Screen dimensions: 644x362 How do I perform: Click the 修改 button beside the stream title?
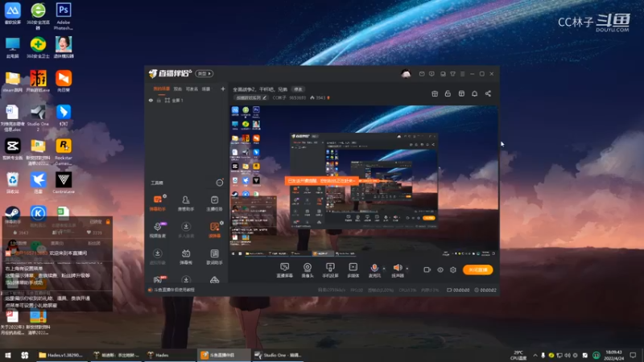click(298, 89)
